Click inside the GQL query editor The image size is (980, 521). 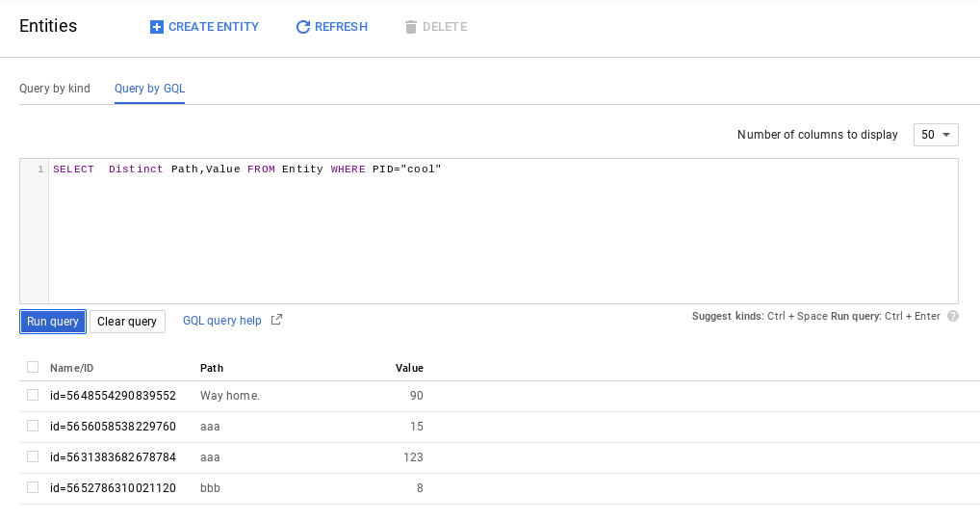tap(501, 231)
